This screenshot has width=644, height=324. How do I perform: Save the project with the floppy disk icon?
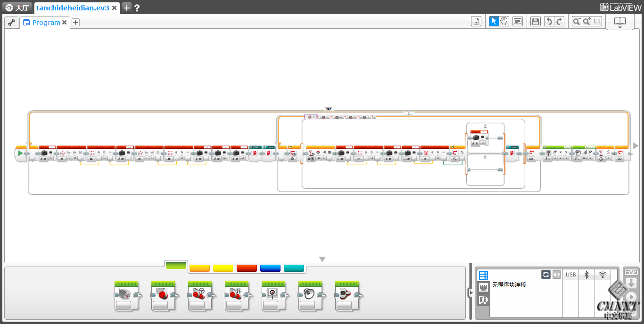[x=535, y=22]
